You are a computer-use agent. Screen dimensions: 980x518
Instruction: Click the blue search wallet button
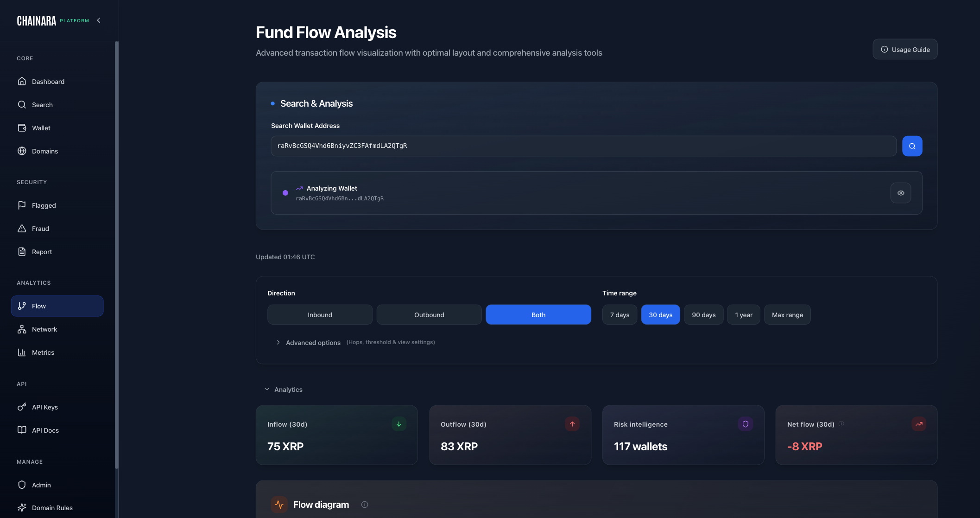coord(912,146)
